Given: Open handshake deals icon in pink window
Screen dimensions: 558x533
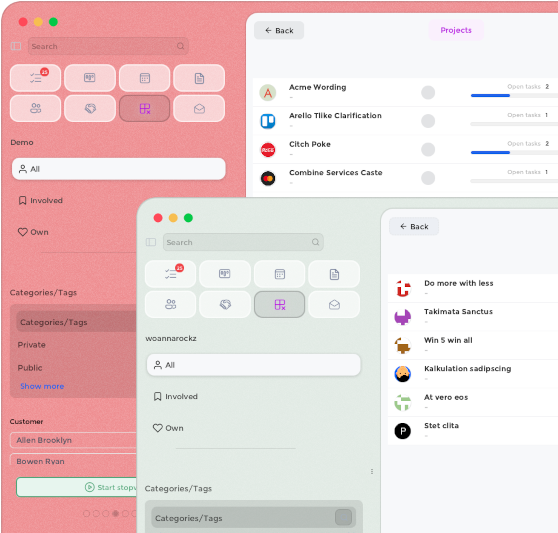Looking at the screenshot, I should (x=90, y=108).
